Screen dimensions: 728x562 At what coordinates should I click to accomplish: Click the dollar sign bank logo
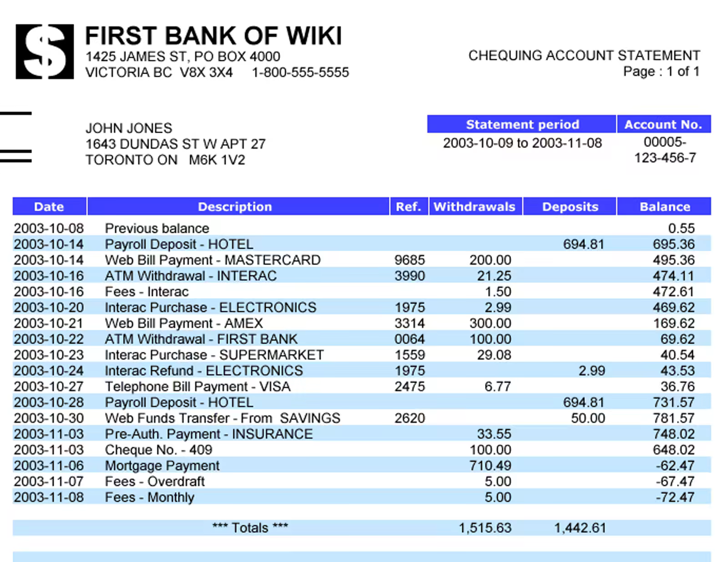tap(45, 51)
